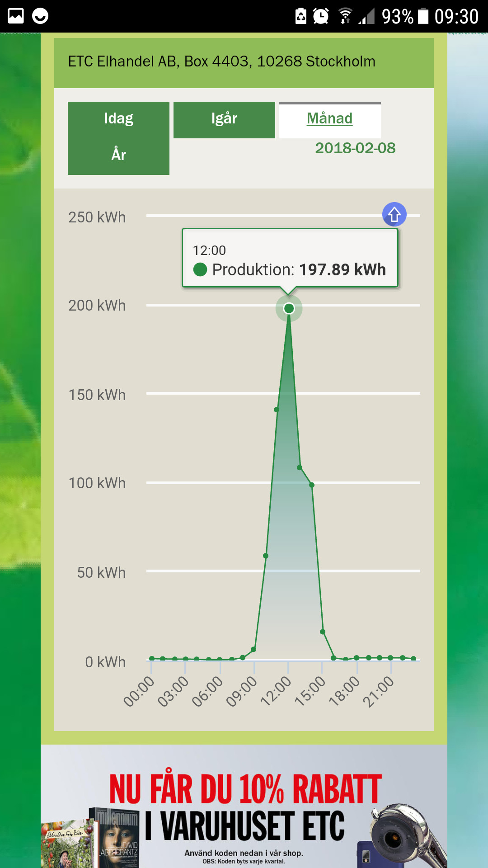488x868 pixels.
Task: Open the gallery notification icon in status bar
Action: point(16,16)
